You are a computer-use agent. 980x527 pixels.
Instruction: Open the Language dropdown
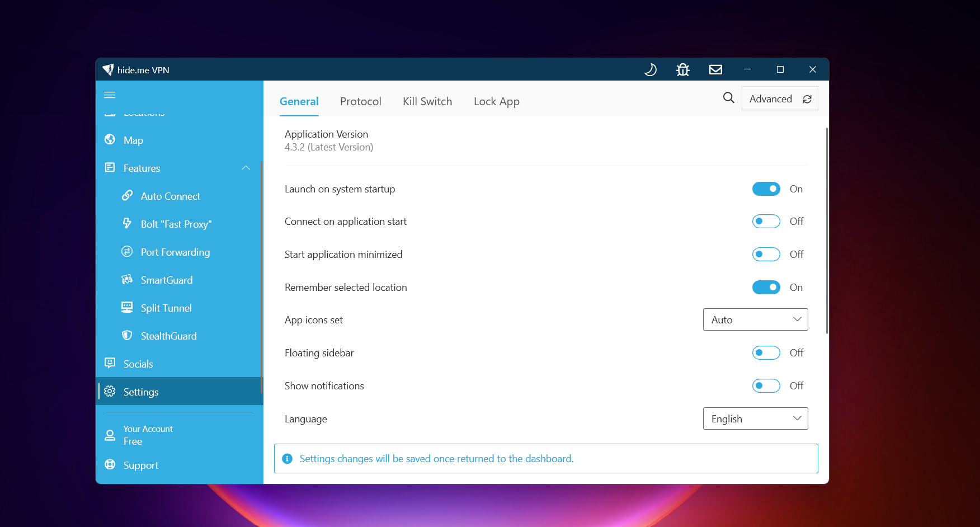pos(756,418)
